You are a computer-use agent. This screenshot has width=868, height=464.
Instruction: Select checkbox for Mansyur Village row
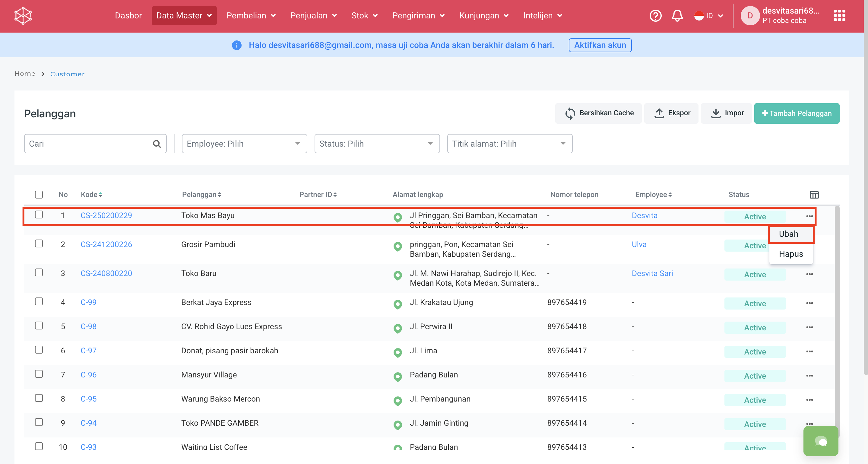pos(39,374)
